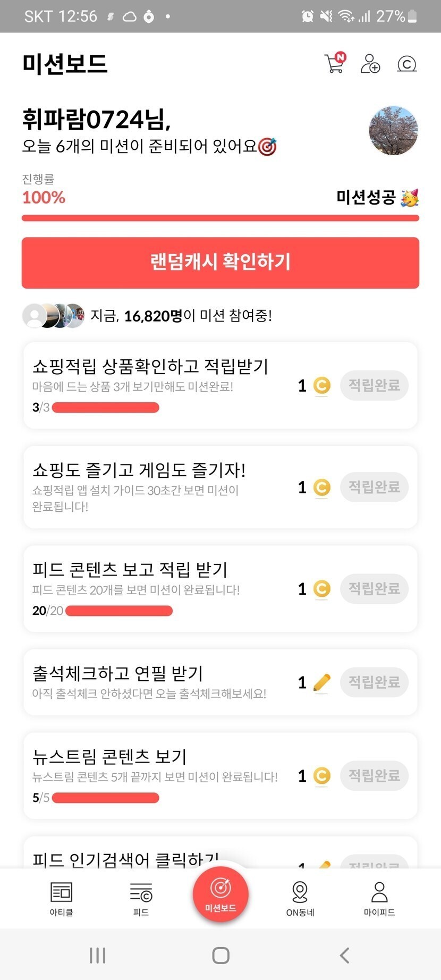Screen dimensions: 441x980
Task: Open the cash coin icon in header
Action: point(406,64)
